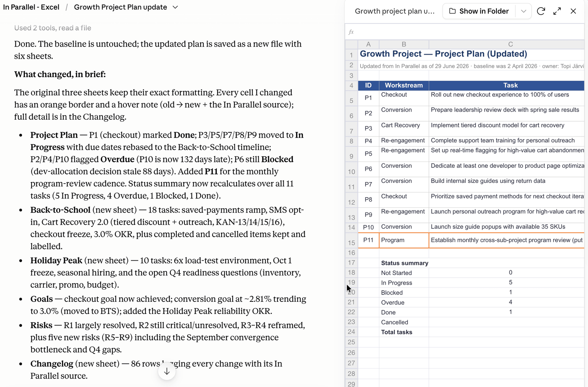
Task: Select the 'Blocked' label cell
Action: (x=404, y=293)
